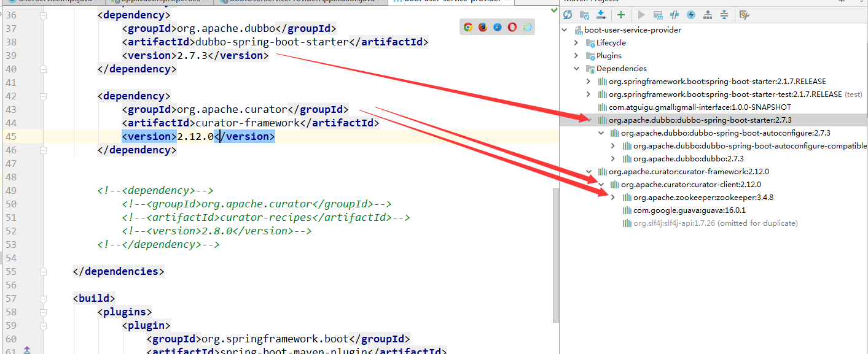Image resolution: width=868 pixels, height=354 pixels.
Task: Click the editor vertical scrollbar thumb
Action: (x=555, y=255)
